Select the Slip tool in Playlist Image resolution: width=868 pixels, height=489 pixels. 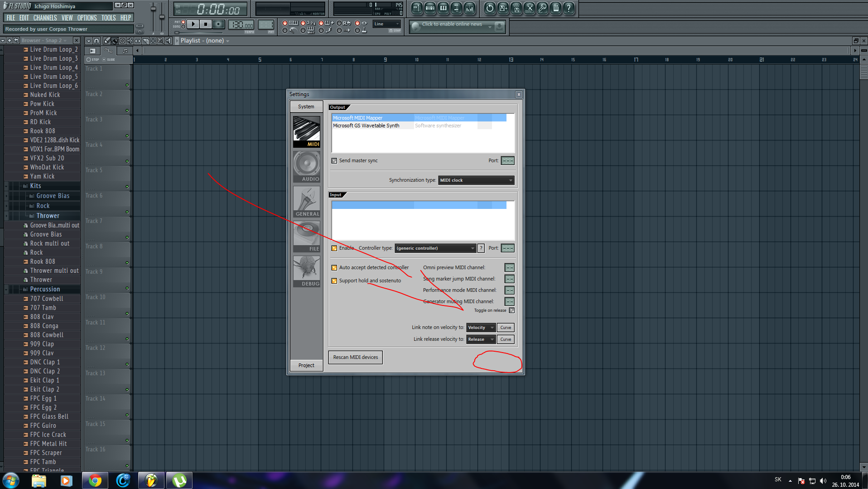tap(138, 41)
